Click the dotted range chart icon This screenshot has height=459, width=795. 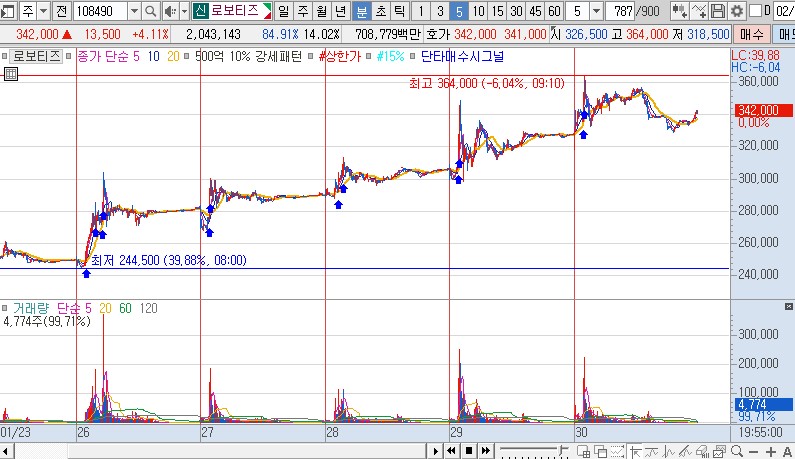tap(617, 451)
